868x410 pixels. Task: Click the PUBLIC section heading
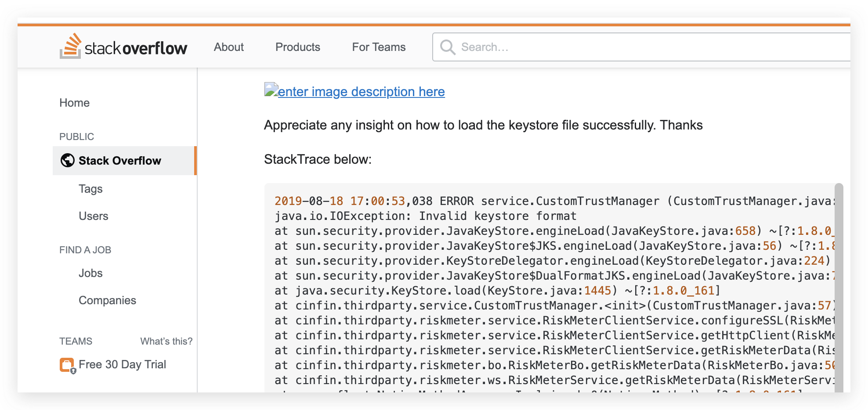(77, 137)
